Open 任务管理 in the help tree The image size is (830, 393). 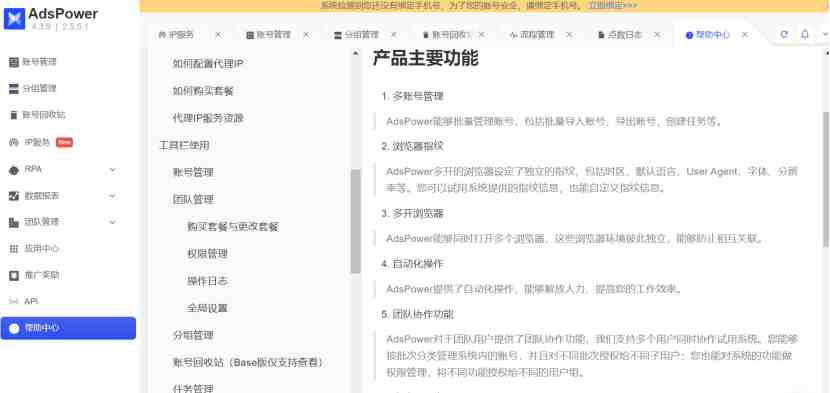click(x=193, y=388)
